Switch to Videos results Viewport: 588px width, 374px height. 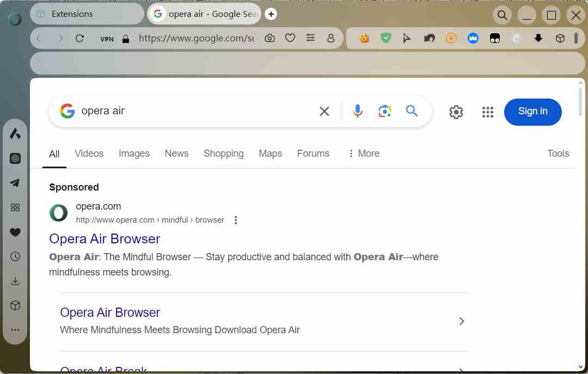pyautogui.click(x=89, y=154)
